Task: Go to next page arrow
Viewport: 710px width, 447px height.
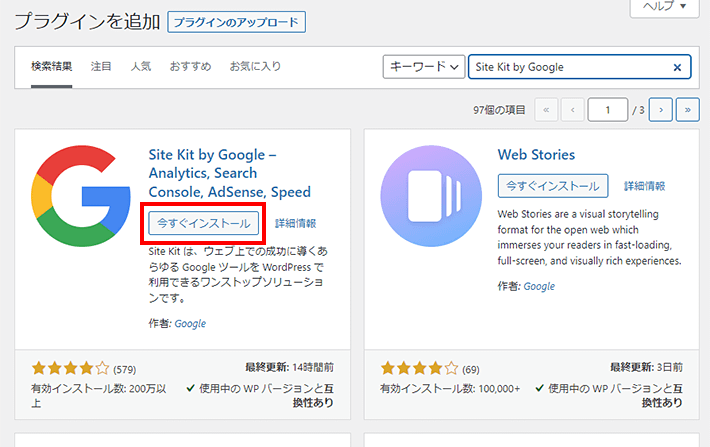Action: [x=661, y=110]
